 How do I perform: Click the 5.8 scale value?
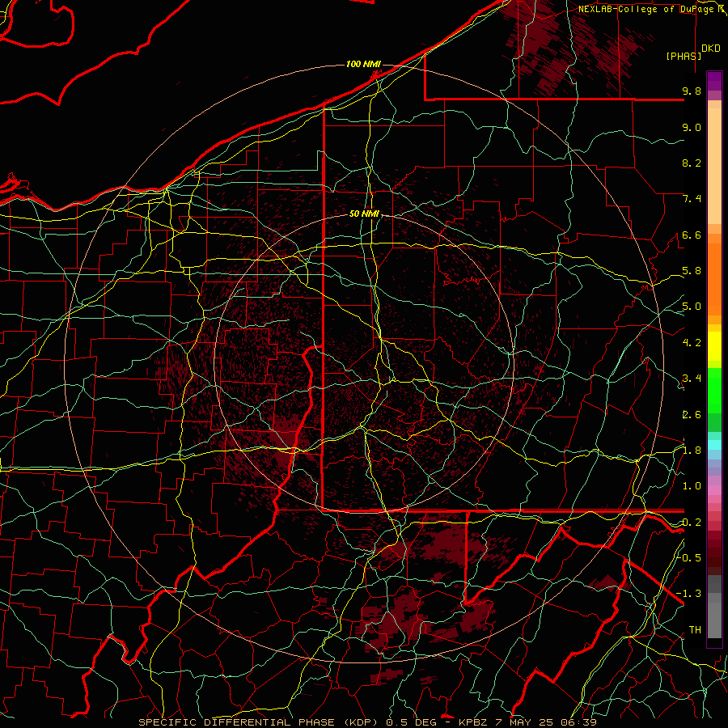[x=692, y=271]
